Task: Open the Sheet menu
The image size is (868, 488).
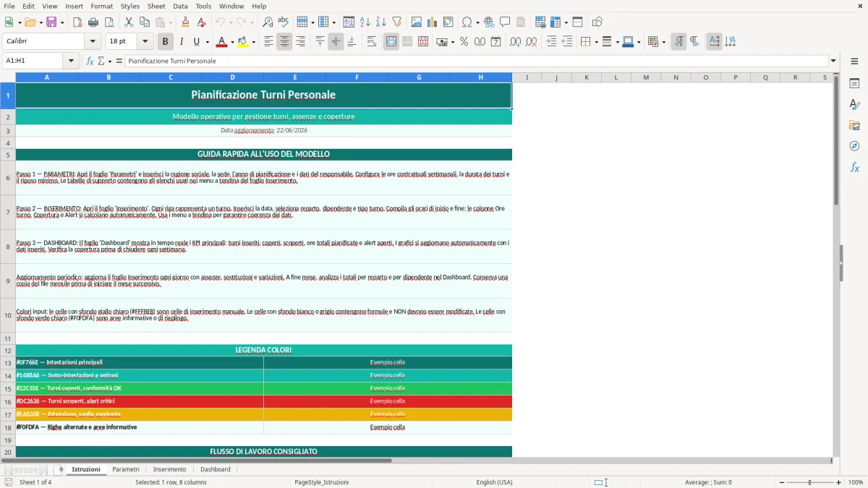Action: click(x=156, y=6)
